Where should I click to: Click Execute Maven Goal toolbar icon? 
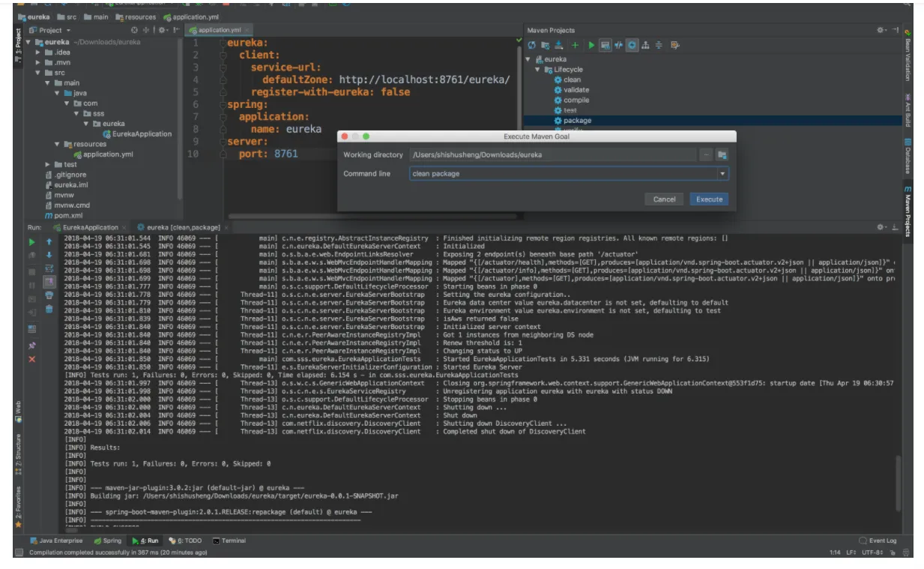coord(606,45)
